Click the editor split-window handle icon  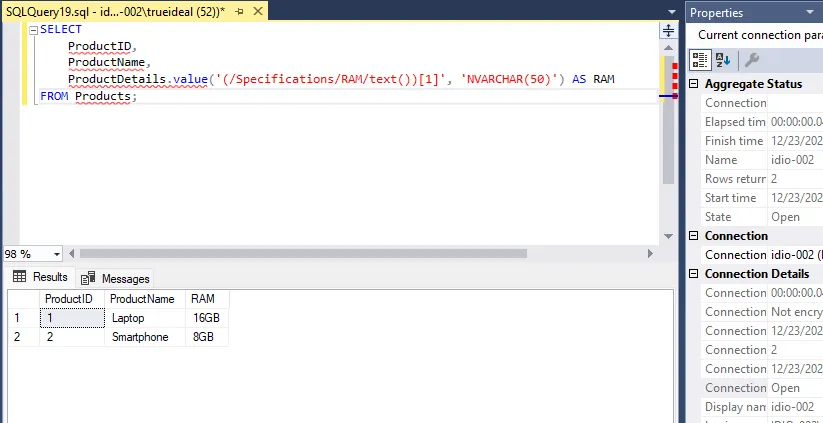click(668, 30)
